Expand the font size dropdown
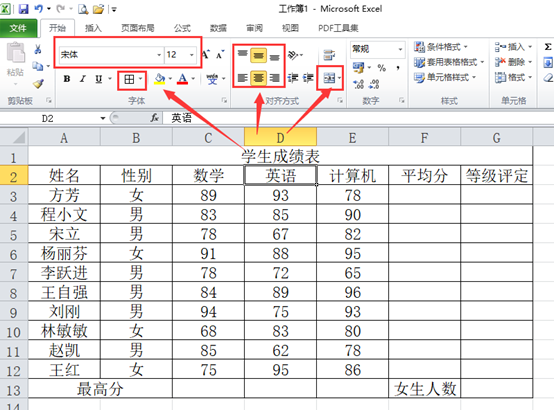Screen dimensions: 554x410 (191, 55)
